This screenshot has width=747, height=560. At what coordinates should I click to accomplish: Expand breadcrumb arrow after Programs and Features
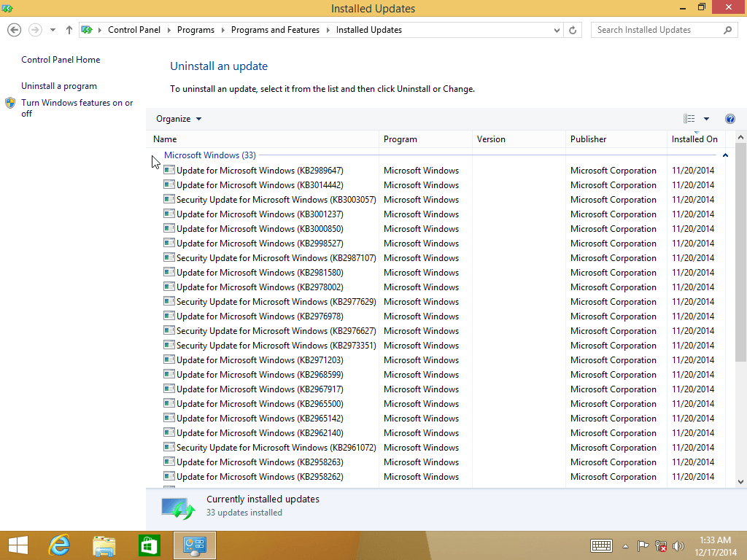328,30
